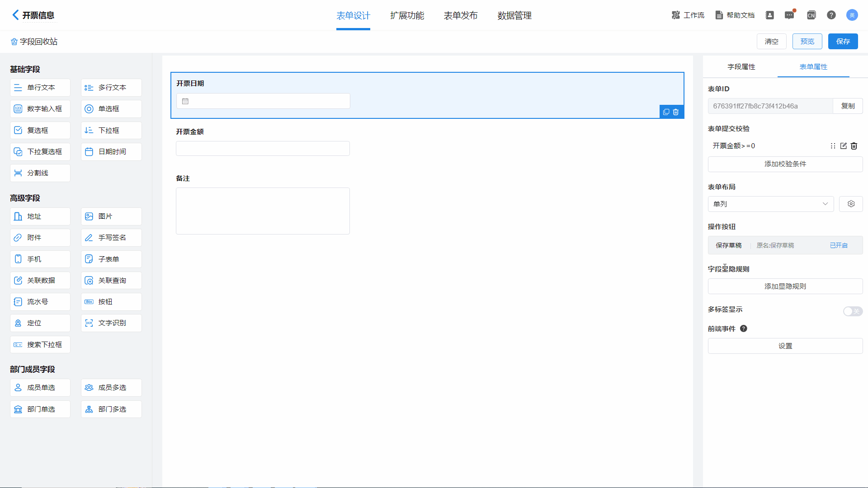Open the 字段属性 panel tab
The image size is (868, 488).
click(741, 67)
